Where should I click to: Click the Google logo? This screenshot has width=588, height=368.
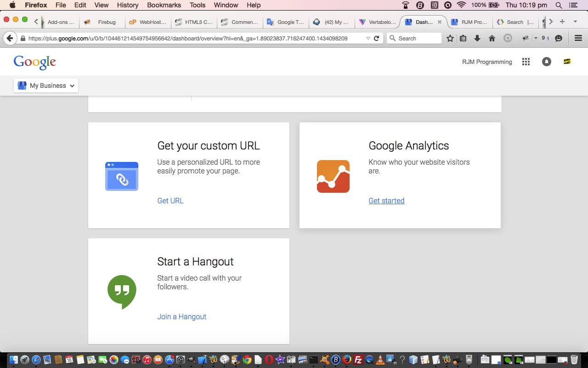point(35,62)
